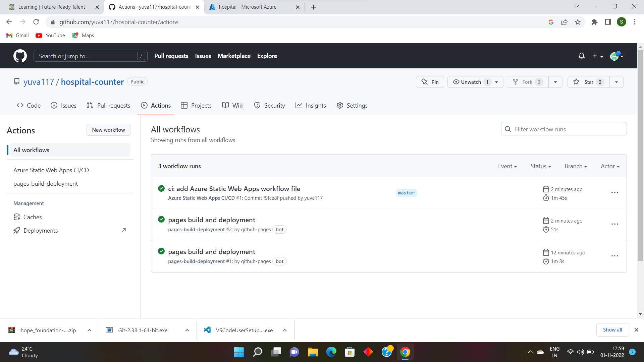Expand the Fork dropdown arrow
644x362 pixels.
pyautogui.click(x=555, y=82)
